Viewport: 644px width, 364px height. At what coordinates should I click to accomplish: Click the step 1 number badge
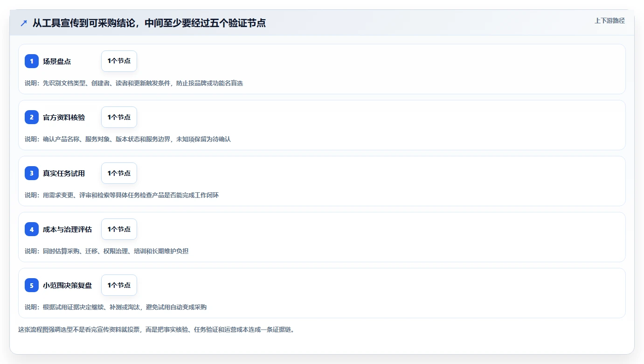[32, 61]
